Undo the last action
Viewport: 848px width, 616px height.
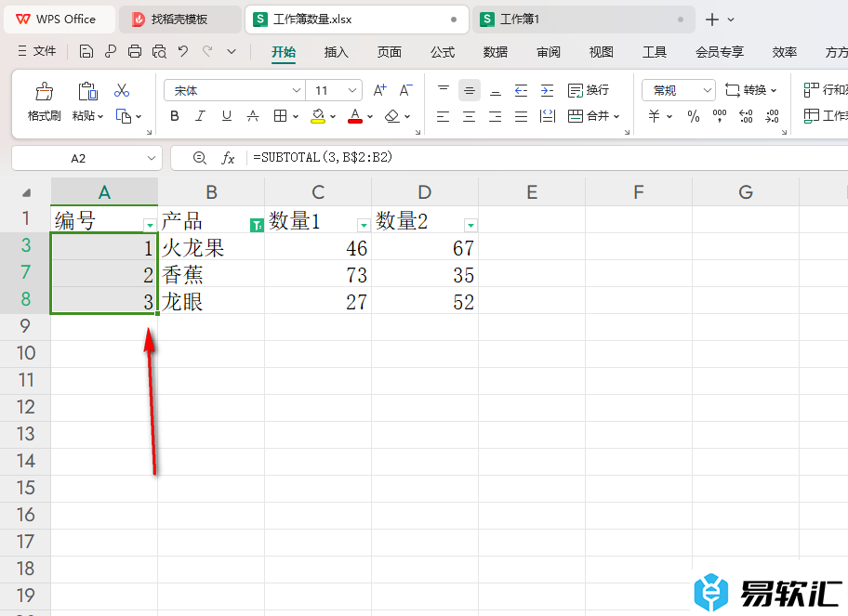tap(183, 51)
